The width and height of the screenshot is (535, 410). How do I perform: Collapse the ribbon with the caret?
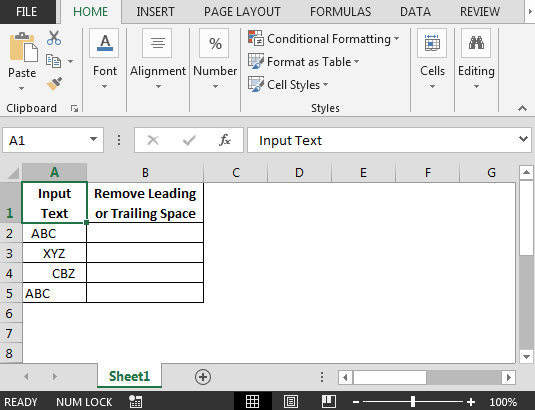(x=522, y=108)
